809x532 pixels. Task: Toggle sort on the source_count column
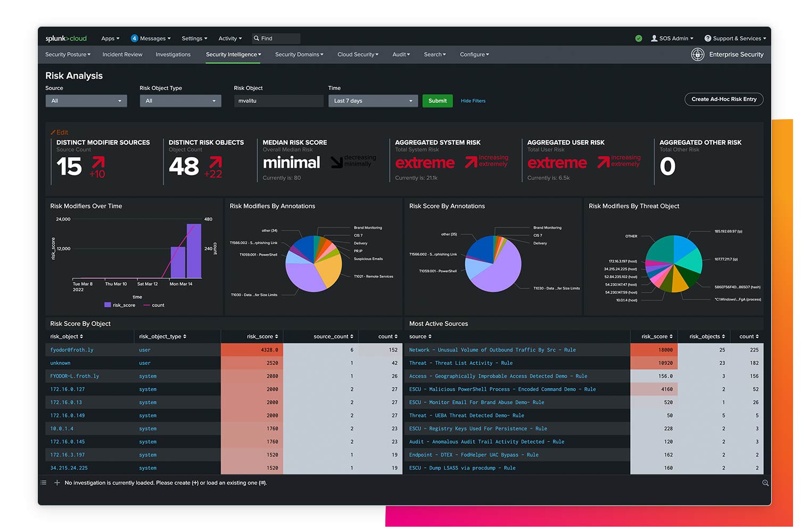(x=333, y=336)
